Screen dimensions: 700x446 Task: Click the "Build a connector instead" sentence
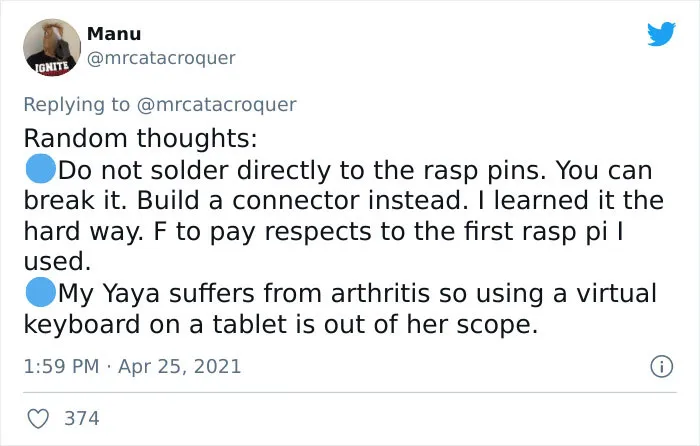(x=303, y=200)
